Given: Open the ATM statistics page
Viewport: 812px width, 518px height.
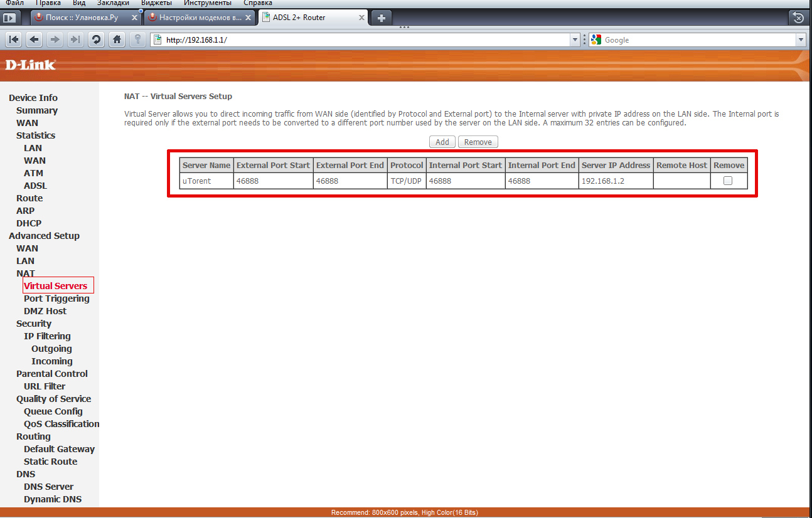Looking at the screenshot, I should tap(34, 173).
